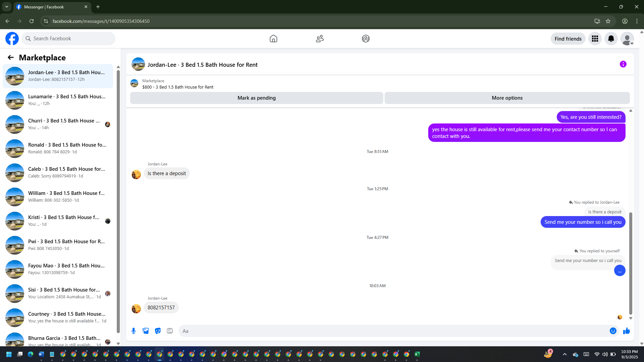Select the Jordan-Lee conversation in the list

click(x=58, y=76)
